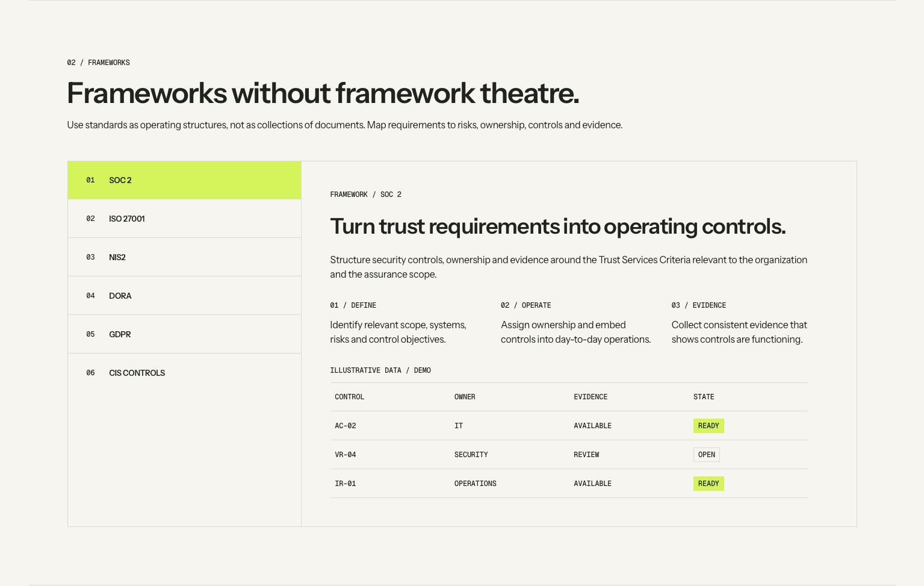
Task: Click the '02 / OPERATE' step label
Action: (526, 305)
